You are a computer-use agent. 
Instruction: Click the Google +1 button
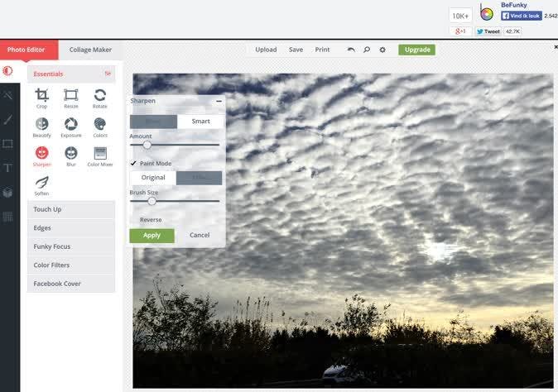(461, 31)
